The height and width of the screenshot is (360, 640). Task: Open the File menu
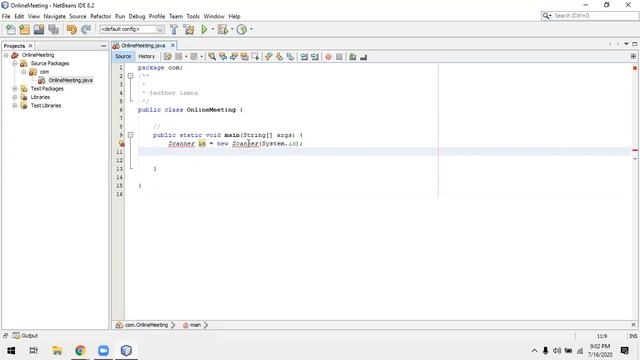(6, 16)
